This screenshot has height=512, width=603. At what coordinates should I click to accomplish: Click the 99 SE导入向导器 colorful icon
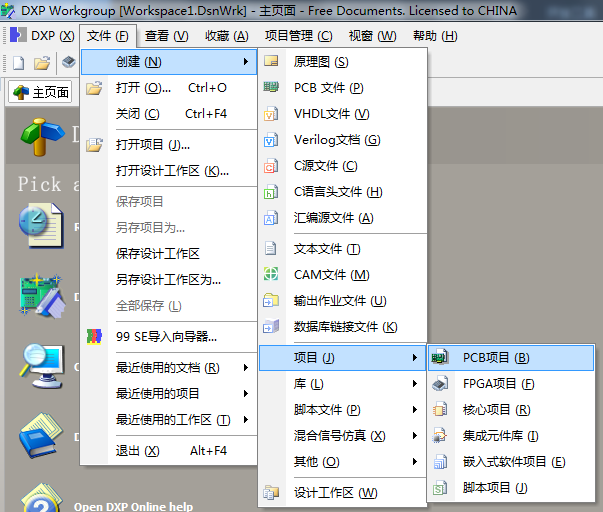(x=94, y=336)
